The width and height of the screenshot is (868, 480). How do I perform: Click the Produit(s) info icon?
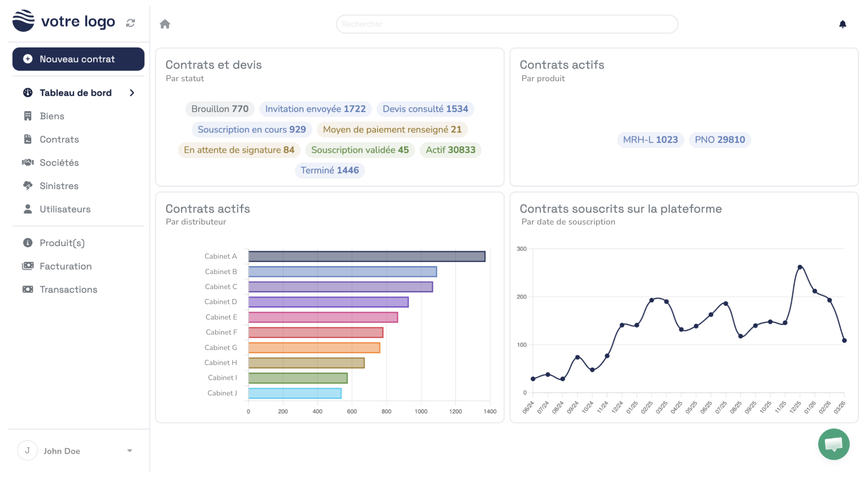point(28,243)
